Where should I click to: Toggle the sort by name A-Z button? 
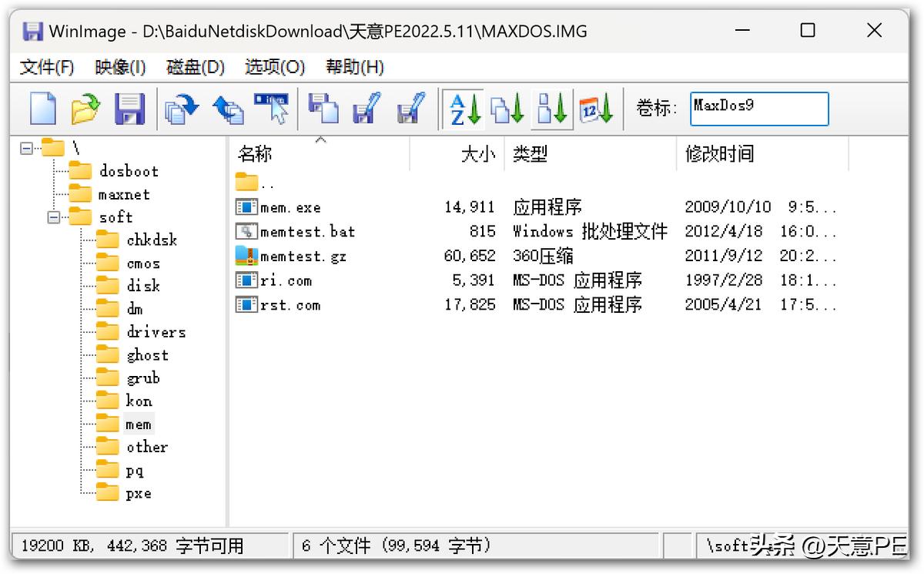[x=465, y=109]
